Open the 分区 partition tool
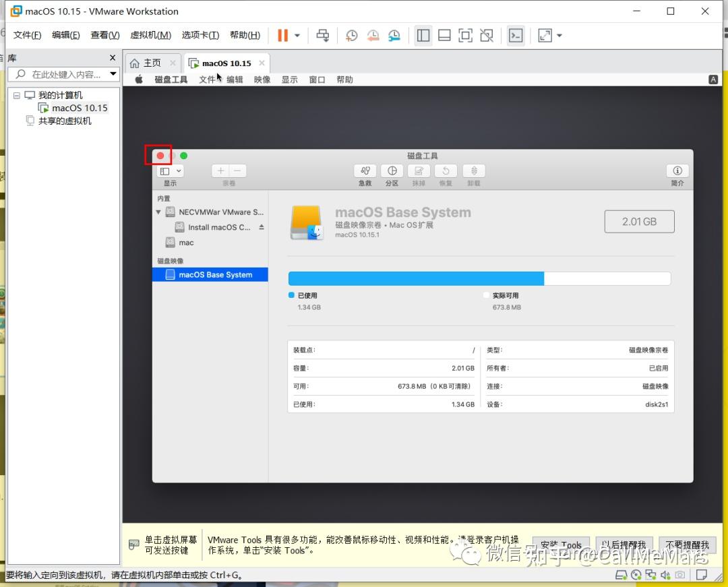This screenshot has width=728, height=587. click(392, 171)
